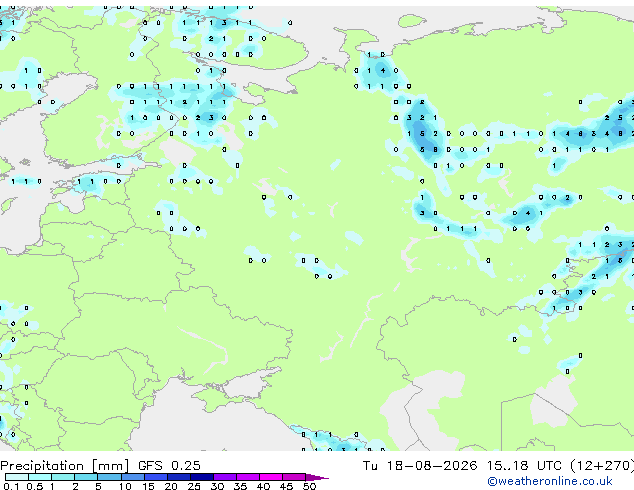Open the weatheronline.co.uk copyright link

[x=550, y=481]
